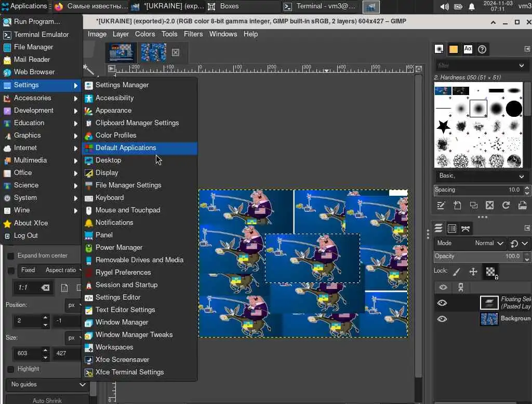Choose Log Out from Applications menu

click(41, 235)
